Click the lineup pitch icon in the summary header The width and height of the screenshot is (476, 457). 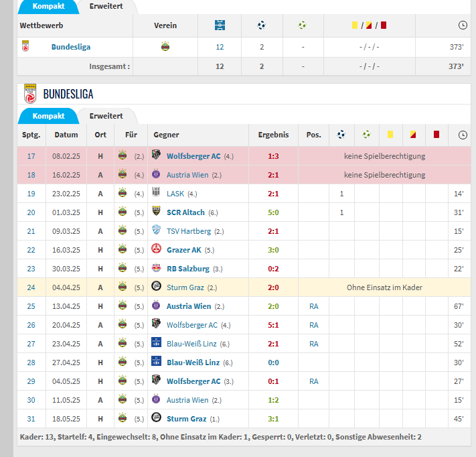220,25
